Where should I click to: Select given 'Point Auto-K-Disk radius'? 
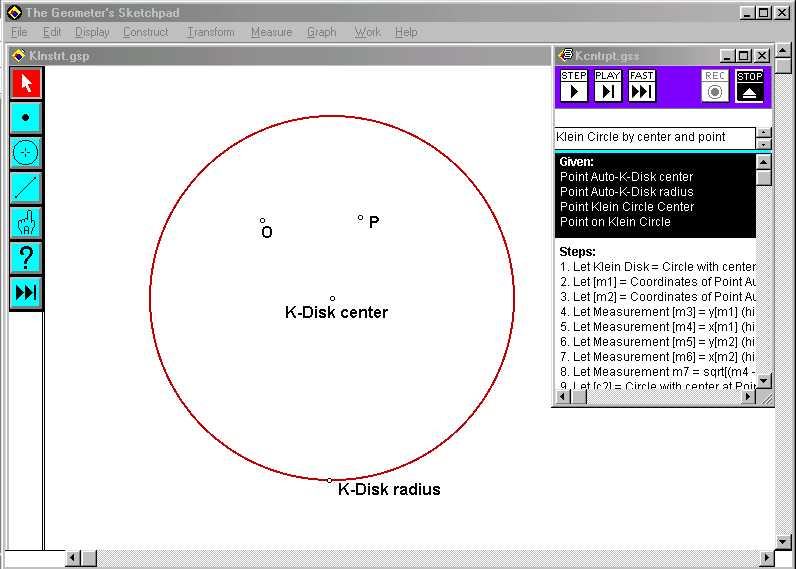[626, 192]
